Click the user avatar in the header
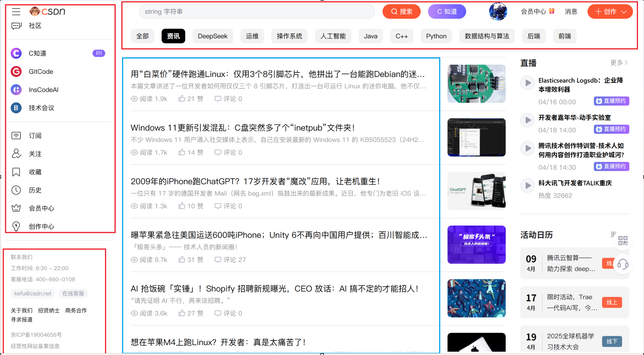 [498, 12]
